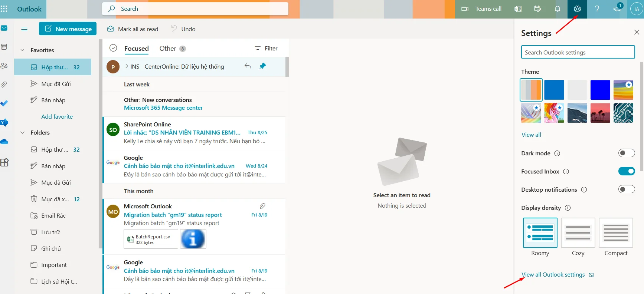Viewport: 644px width, 294px height.
Task: Open Email Rác folder
Action: click(53, 215)
